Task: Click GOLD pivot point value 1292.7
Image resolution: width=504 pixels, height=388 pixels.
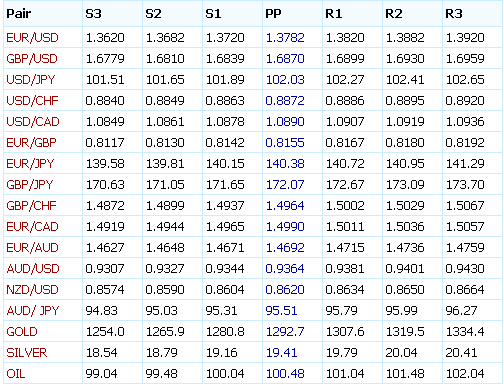Action: coord(285,332)
